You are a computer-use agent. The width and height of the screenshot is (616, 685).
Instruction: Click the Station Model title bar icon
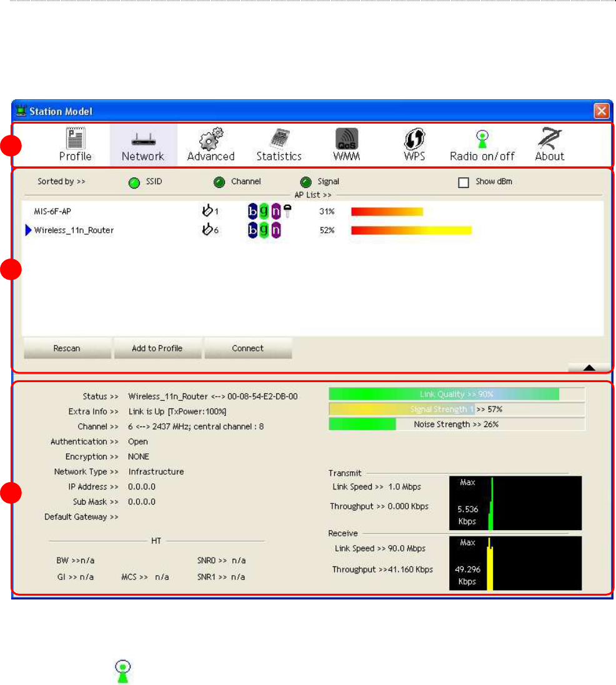point(21,111)
